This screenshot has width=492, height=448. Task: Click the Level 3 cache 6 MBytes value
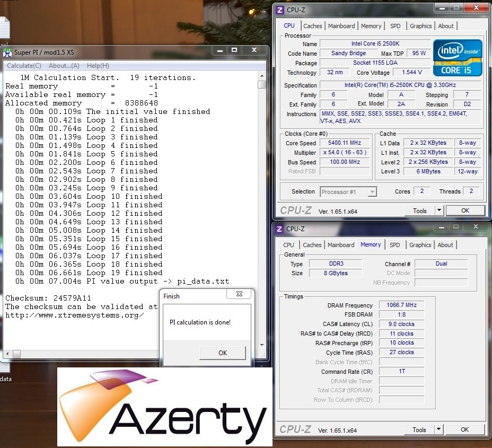coord(428,171)
